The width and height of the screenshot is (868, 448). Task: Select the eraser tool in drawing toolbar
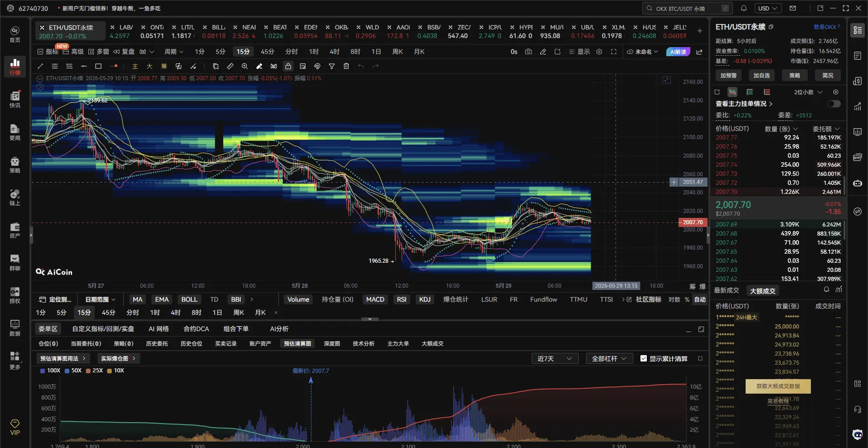point(259,66)
